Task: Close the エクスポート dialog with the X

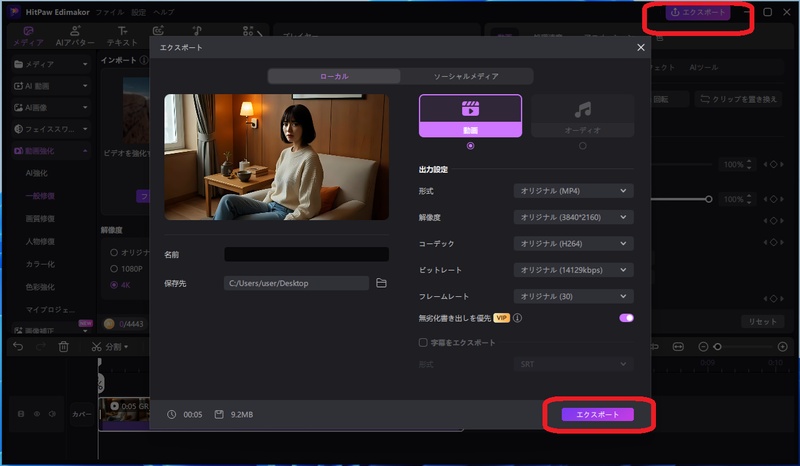Action: (x=641, y=47)
